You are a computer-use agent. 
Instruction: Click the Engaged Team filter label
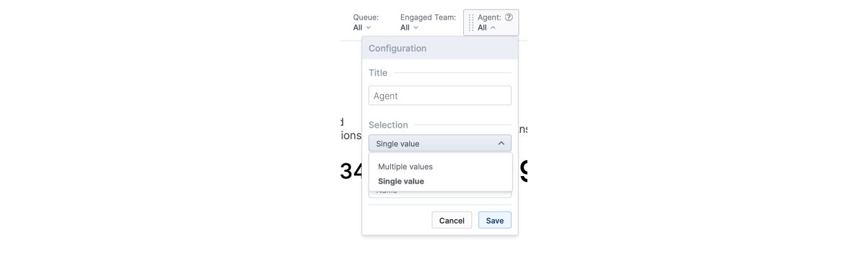tap(428, 18)
